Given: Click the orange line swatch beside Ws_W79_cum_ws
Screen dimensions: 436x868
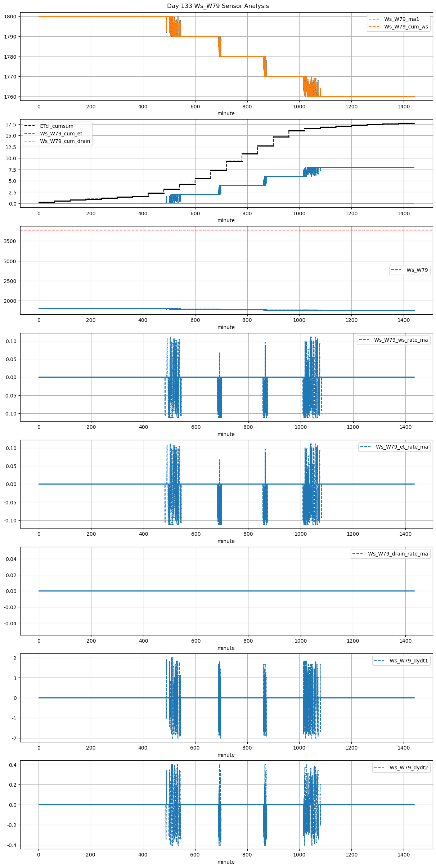Looking at the screenshot, I should [x=374, y=27].
